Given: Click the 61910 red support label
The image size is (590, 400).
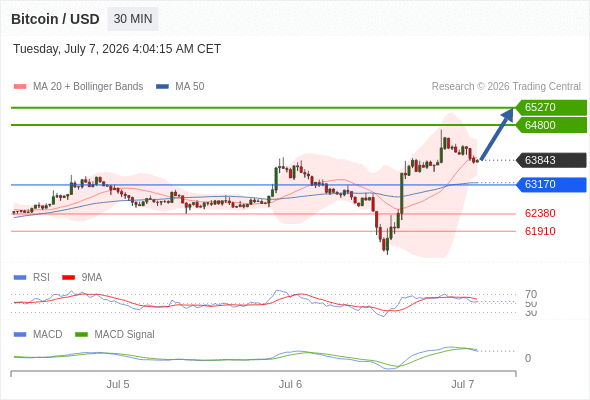Looking at the screenshot, I should [540, 231].
